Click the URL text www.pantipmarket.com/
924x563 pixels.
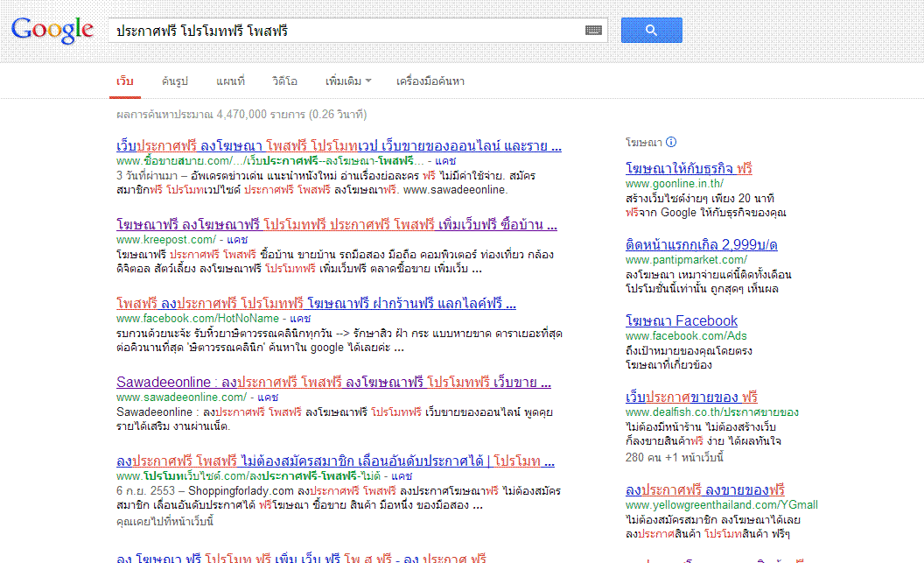click(x=686, y=260)
